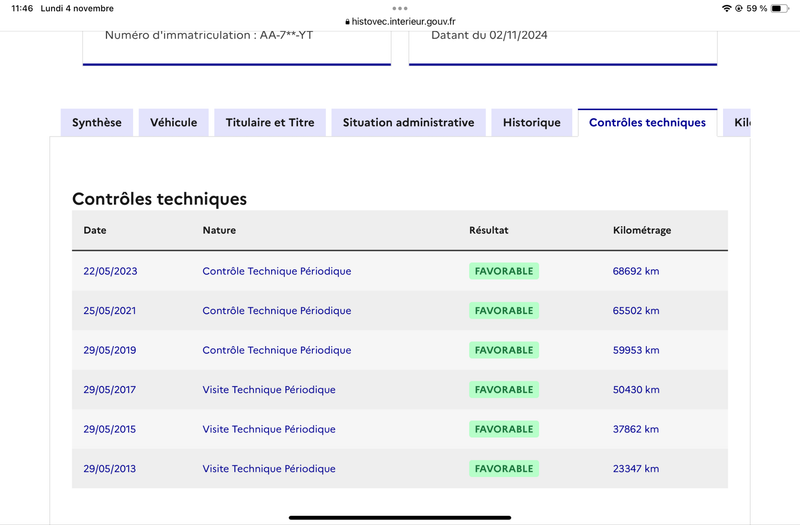Click the Résultat column header

click(489, 230)
